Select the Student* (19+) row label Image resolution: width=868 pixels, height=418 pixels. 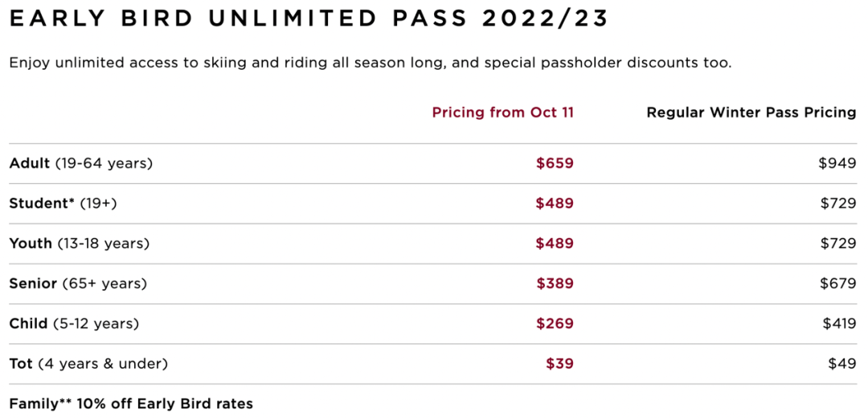63,203
